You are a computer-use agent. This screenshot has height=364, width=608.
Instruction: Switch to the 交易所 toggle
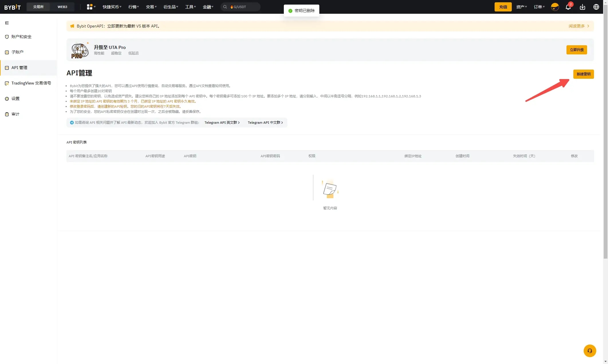[x=38, y=7]
